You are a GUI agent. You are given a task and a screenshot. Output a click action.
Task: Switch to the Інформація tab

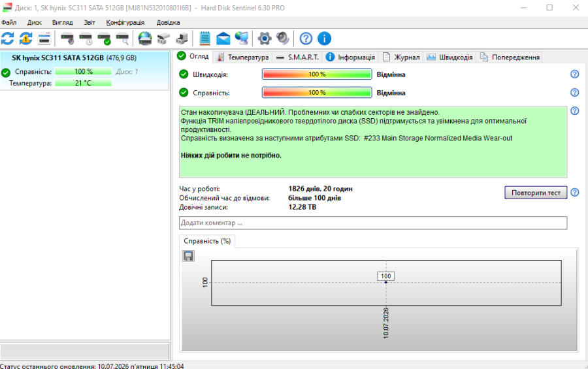tap(350, 57)
